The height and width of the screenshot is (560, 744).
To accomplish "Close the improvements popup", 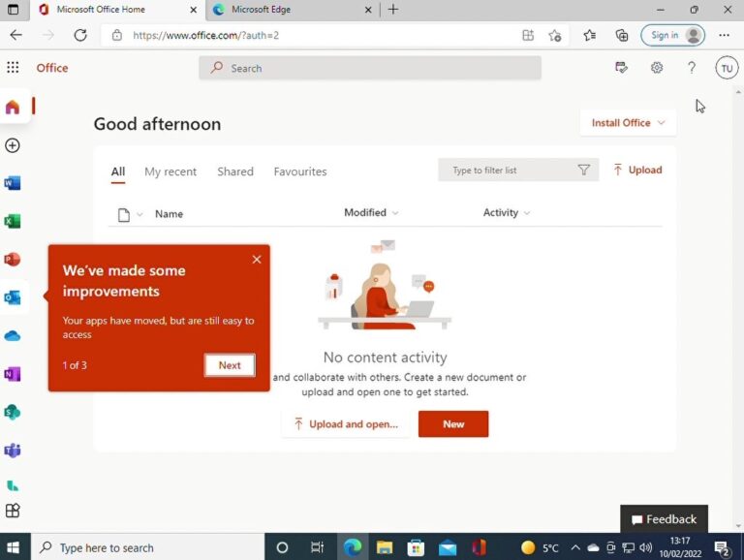I will click(x=257, y=259).
